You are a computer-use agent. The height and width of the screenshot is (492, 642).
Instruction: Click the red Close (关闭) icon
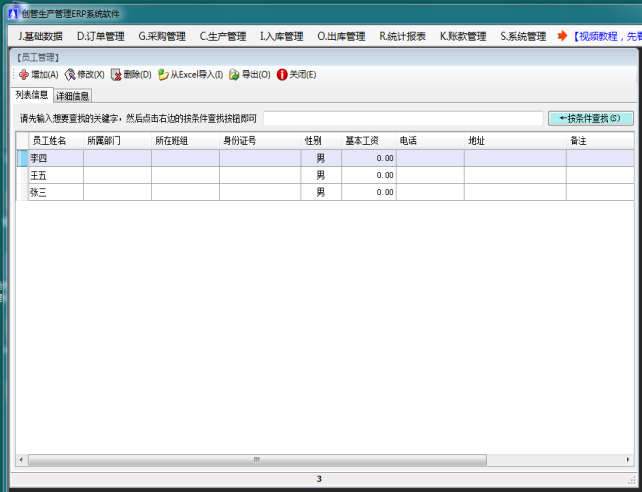coord(282,75)
